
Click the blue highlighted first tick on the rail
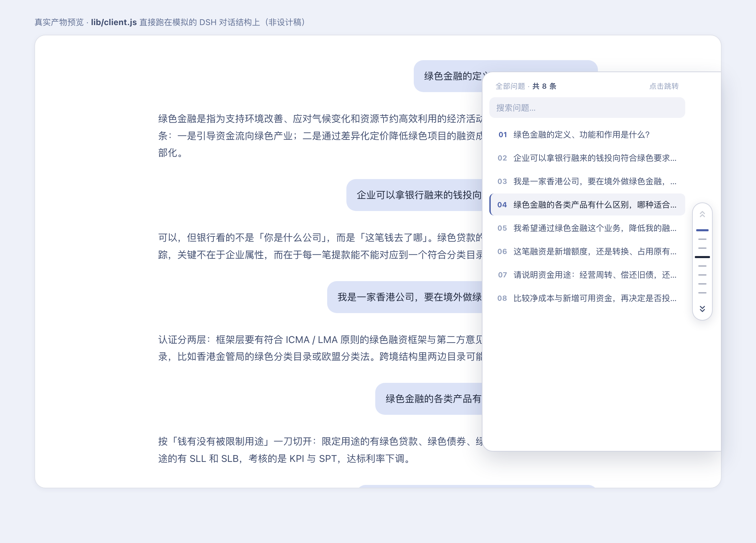[x=702, y=230]
